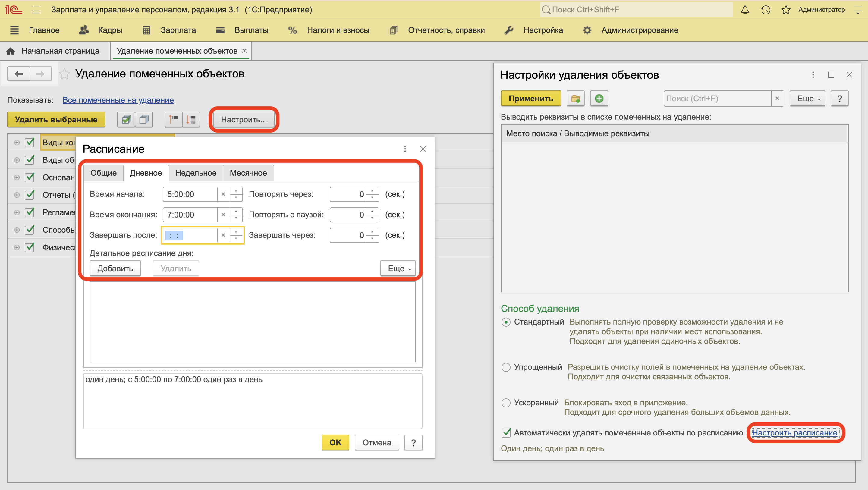Uncheck automatic deletion by schedule checkbox
Image resolution: width=868 pixels, height=490 pixels.
pos(506,433)
